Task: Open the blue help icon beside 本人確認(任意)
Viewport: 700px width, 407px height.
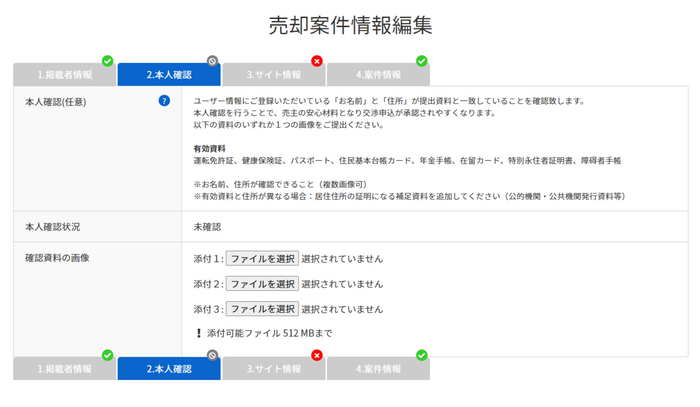Action: tap(164, 100)
